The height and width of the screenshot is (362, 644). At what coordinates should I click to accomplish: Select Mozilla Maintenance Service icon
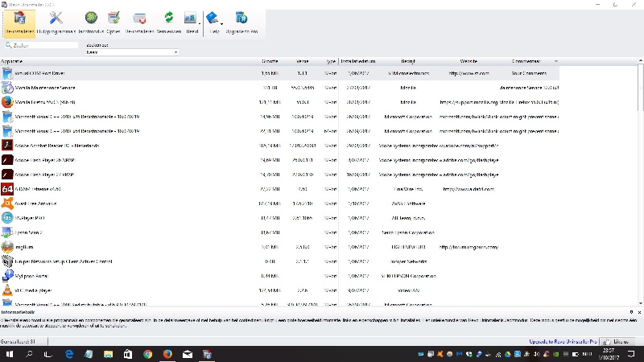click(7, 88)
